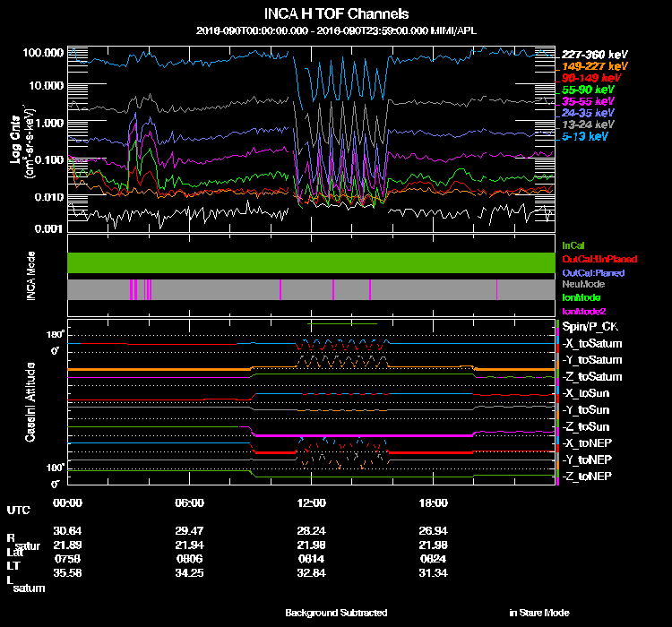Select the orange 149-227 keV legend label
The image size is (672, 627).
point(591,66)
